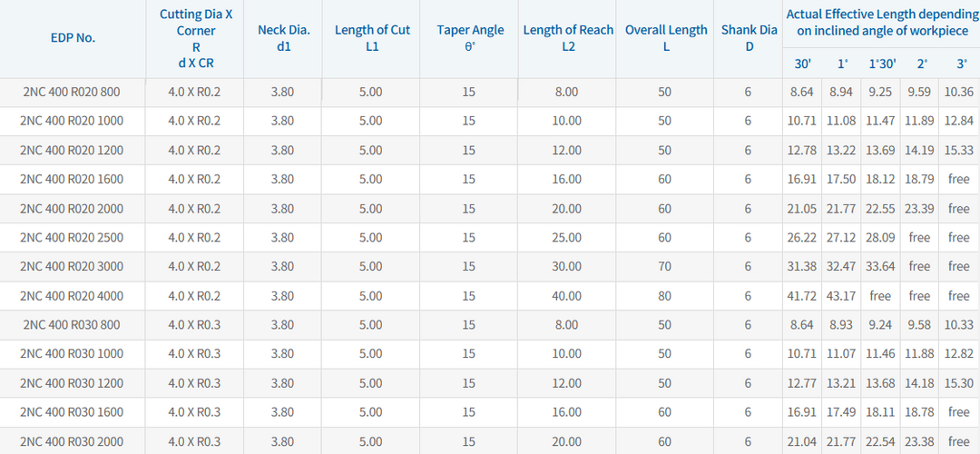
Task: Click the Cutting Dia X Corner R header
Action: pyautogui.click(x=196, y=37)
